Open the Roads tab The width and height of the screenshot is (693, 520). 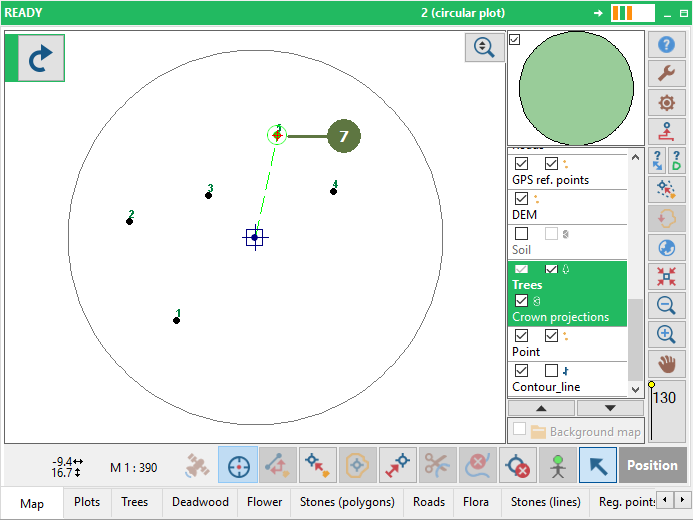pos(429,502)
